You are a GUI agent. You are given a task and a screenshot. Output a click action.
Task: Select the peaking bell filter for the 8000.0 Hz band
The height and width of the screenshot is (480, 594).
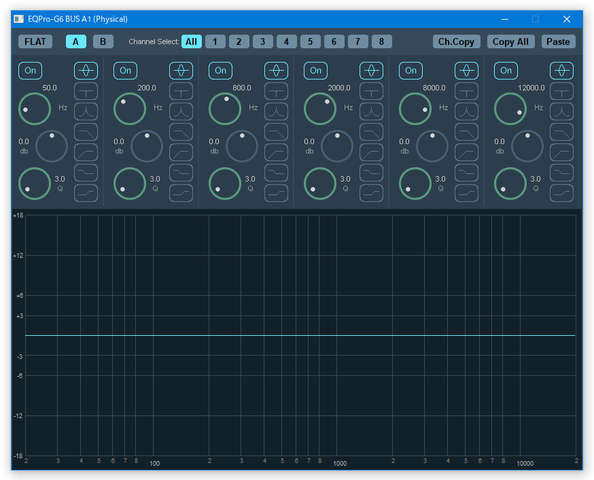click(466, 71)
